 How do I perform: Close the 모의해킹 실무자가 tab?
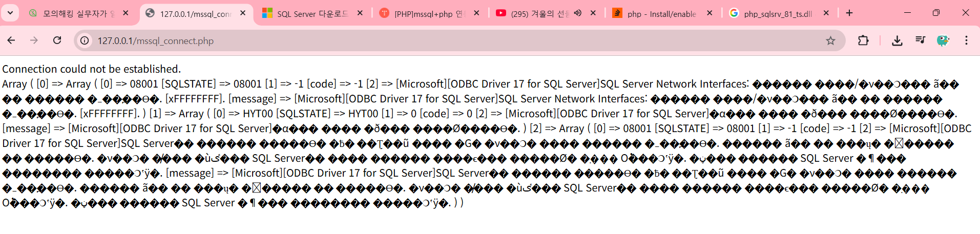pos(126,13)
